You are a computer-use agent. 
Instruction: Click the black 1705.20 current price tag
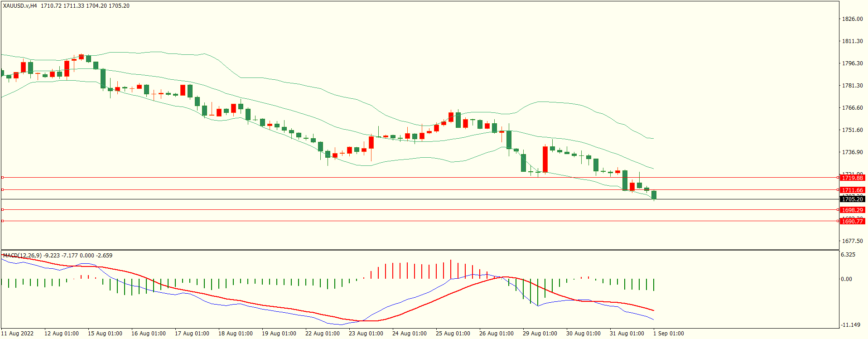click(852, 199)
